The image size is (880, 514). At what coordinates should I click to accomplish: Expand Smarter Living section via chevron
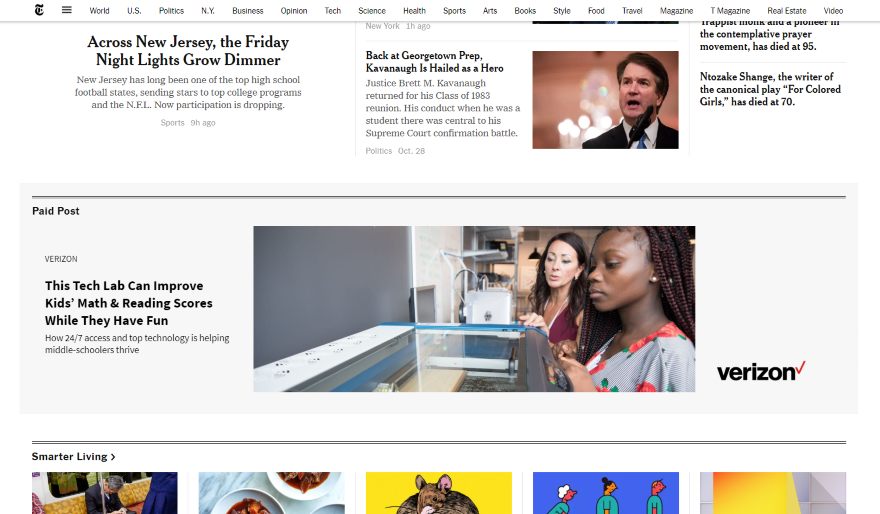[113, 457]
